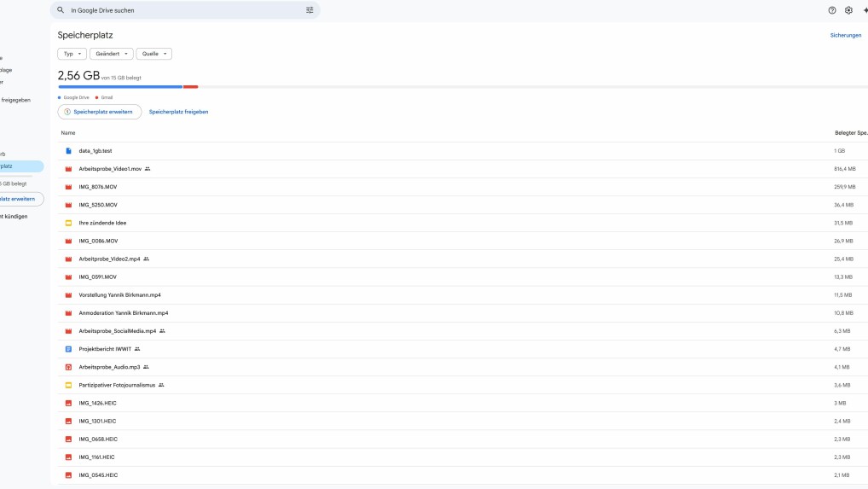
Task: Open the Typ filter dropdown
Action: pos(72,54)
